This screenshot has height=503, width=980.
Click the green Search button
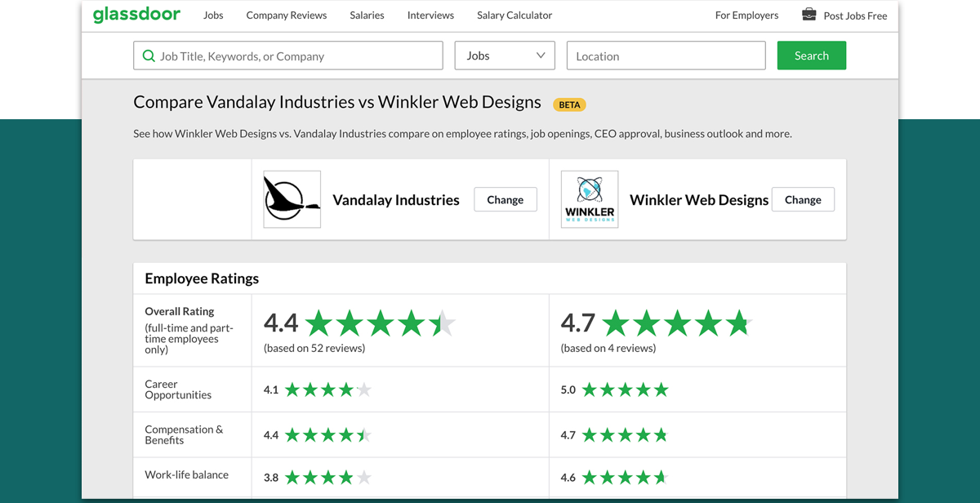pyautogui.click(x=812, y=56)
